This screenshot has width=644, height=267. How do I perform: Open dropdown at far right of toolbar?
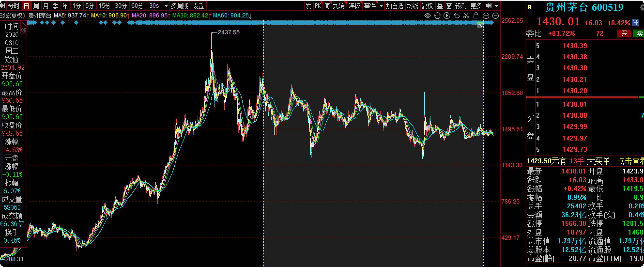(x=497, y=6)
